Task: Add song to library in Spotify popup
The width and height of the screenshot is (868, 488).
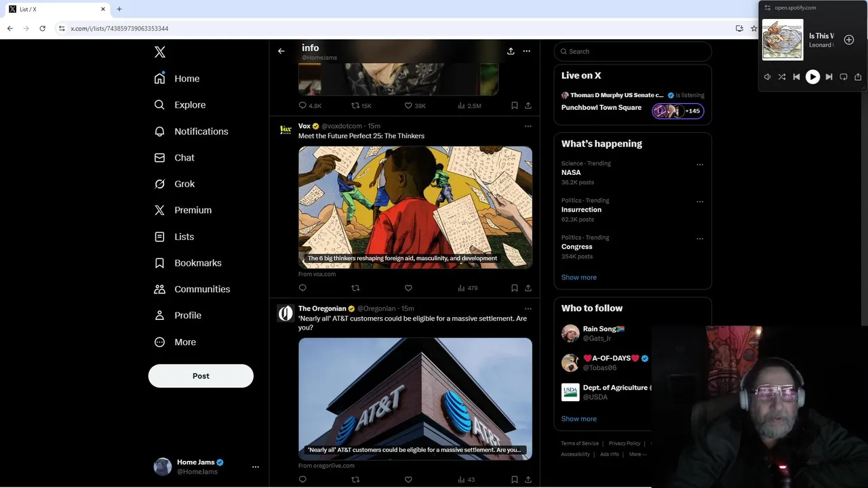Action: [x=849, y=40]
